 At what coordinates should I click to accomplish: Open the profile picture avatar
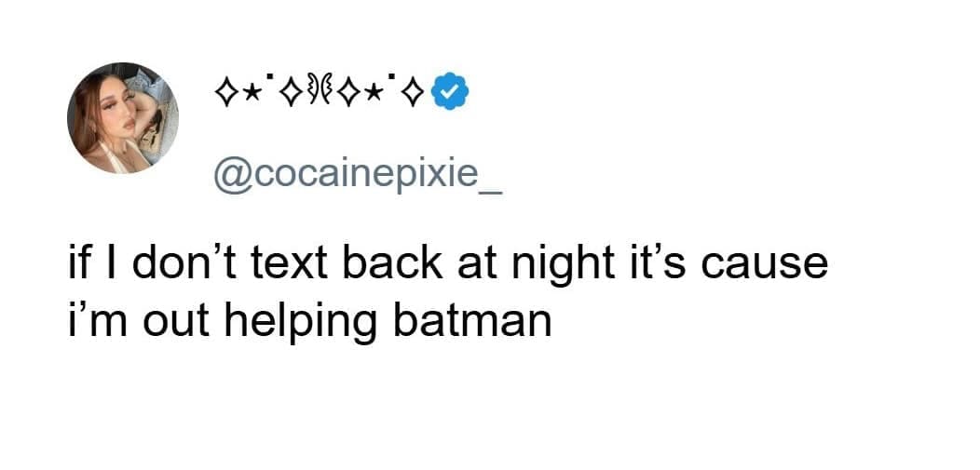(122, 118)
